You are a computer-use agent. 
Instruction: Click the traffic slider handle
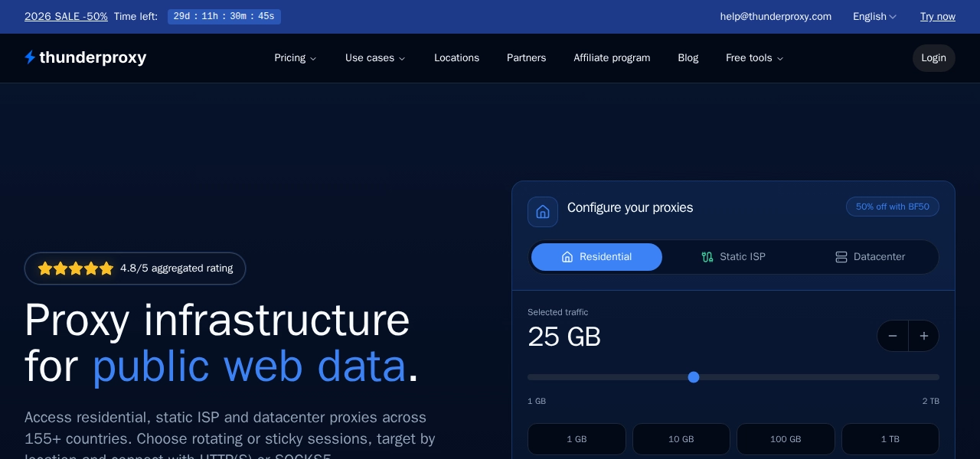pos(694,377)
